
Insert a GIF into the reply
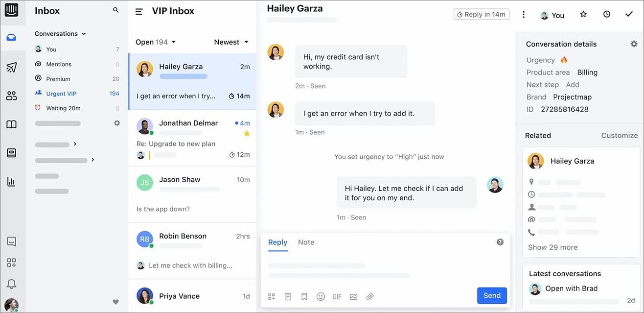tap(337, 296)
